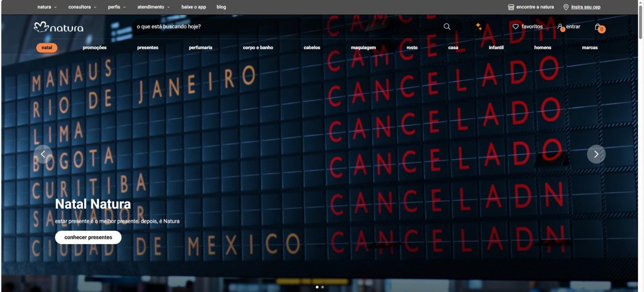Open the perfis dropdown
644x292 pixels.
click(117, 7)
